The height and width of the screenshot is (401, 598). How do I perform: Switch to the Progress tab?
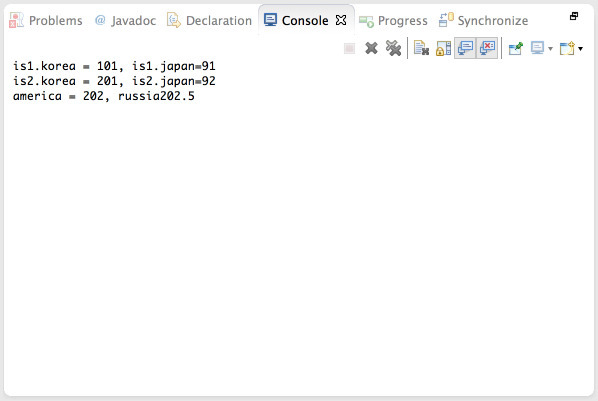click(x=393, y=20)
